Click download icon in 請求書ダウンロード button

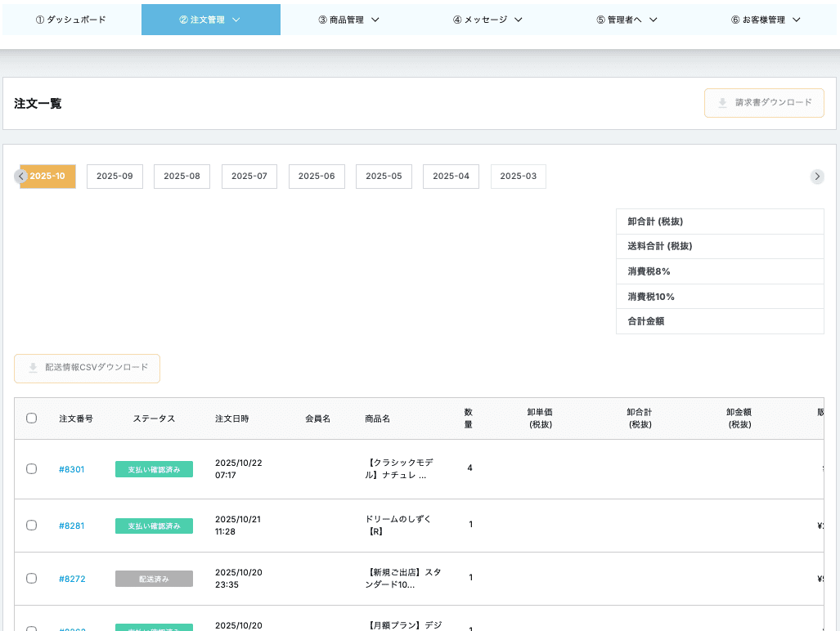(722, 103)
